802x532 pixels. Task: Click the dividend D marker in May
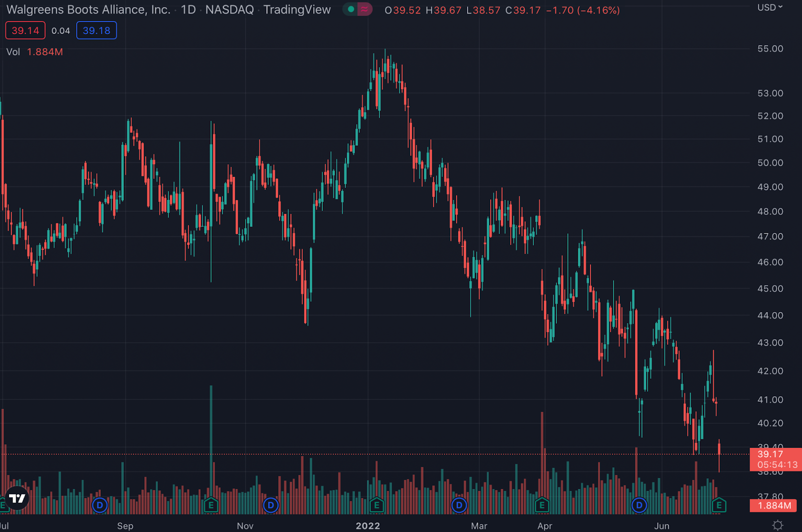[639, 505]
